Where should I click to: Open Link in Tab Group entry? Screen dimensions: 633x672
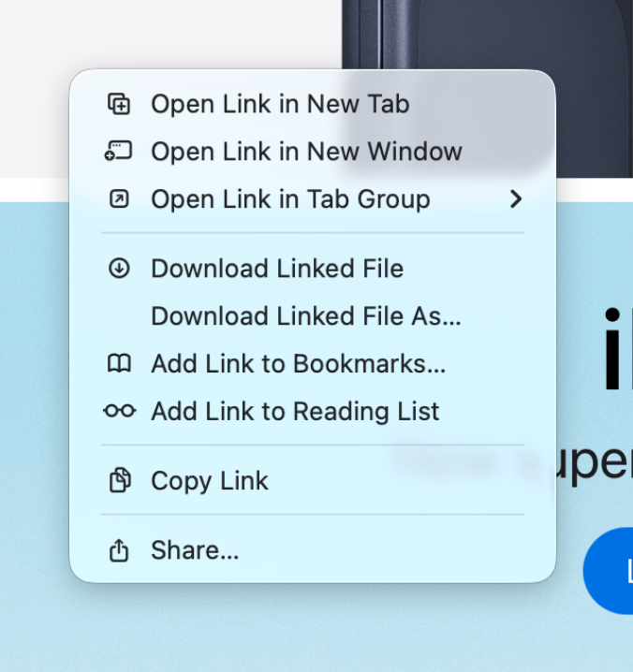[313, 198]
